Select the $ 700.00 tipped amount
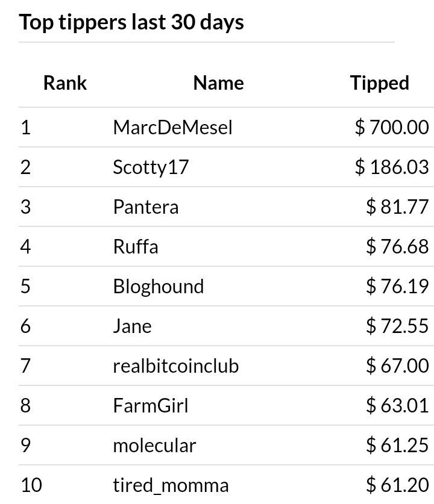This screenshot has height=504, width=434. tap(392, 127)
